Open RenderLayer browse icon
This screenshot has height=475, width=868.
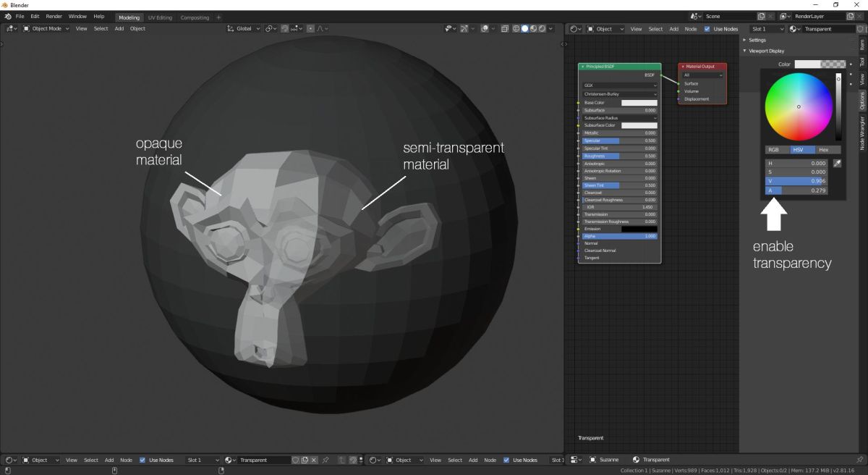784,16
